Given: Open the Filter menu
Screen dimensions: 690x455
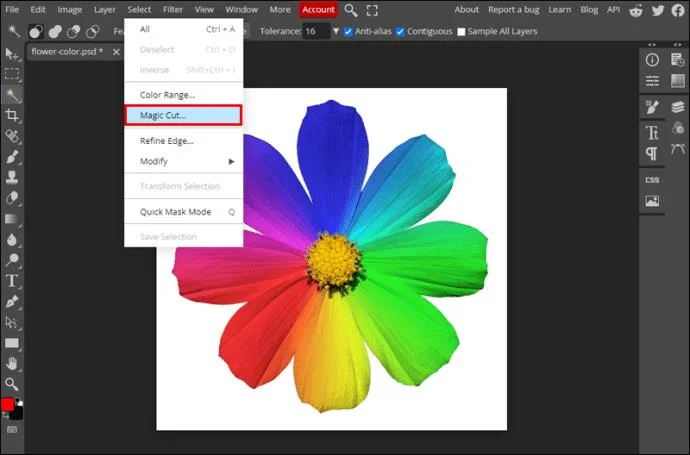Looking at the screenshot, I should point(173,9).
